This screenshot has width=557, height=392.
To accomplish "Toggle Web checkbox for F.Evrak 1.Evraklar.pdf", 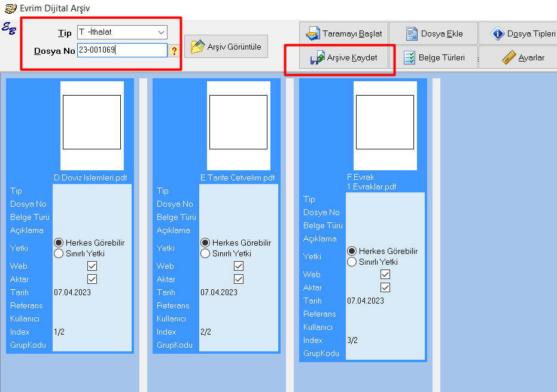I will click(385, 274).
